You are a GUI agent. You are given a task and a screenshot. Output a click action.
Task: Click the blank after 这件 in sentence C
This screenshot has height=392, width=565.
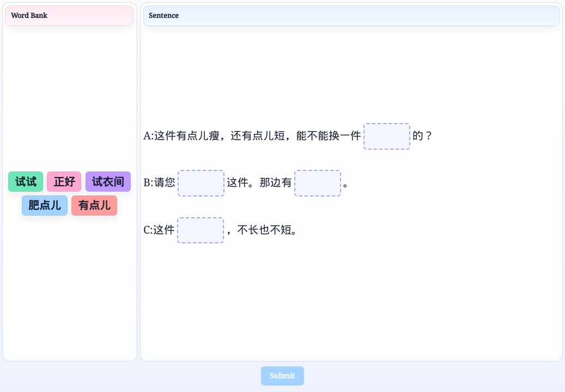tap(201, 230)
